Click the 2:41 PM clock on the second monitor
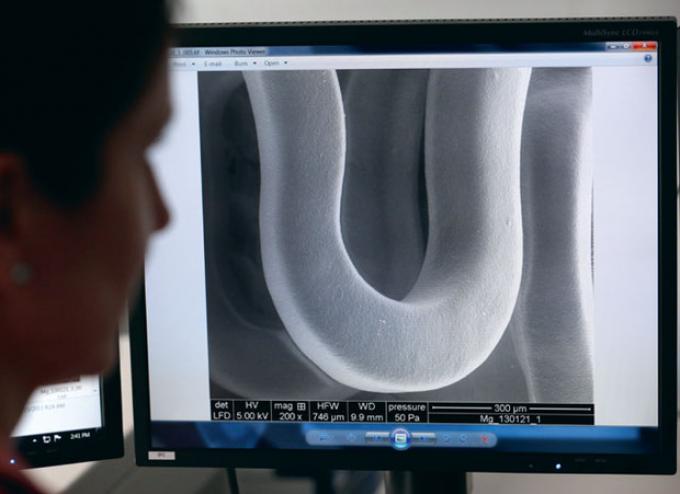680x494 pixels. 80,435
